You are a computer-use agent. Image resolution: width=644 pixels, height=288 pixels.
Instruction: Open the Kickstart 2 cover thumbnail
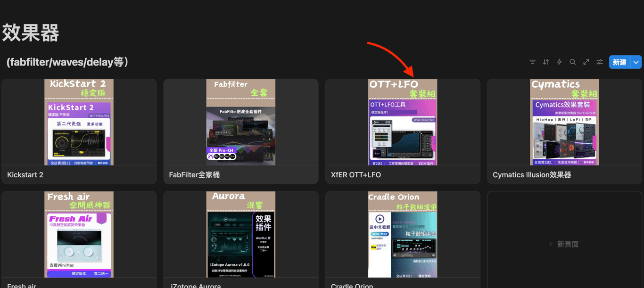79,122
